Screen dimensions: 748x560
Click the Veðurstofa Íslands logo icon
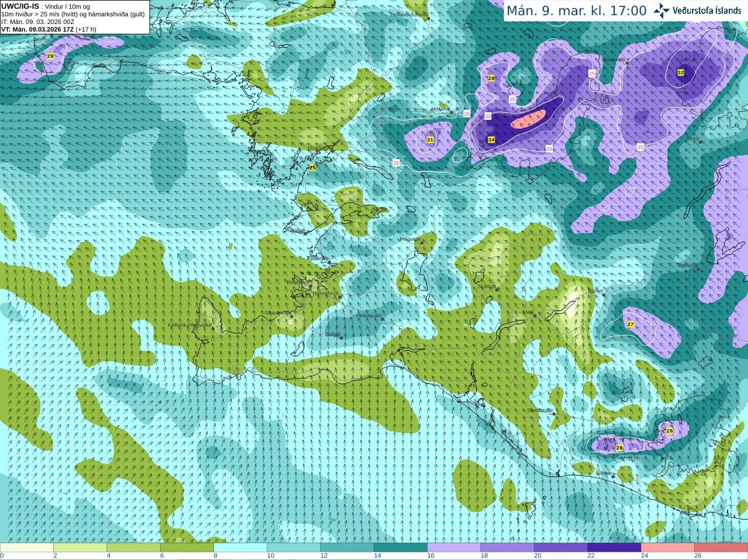coord(662,11)
